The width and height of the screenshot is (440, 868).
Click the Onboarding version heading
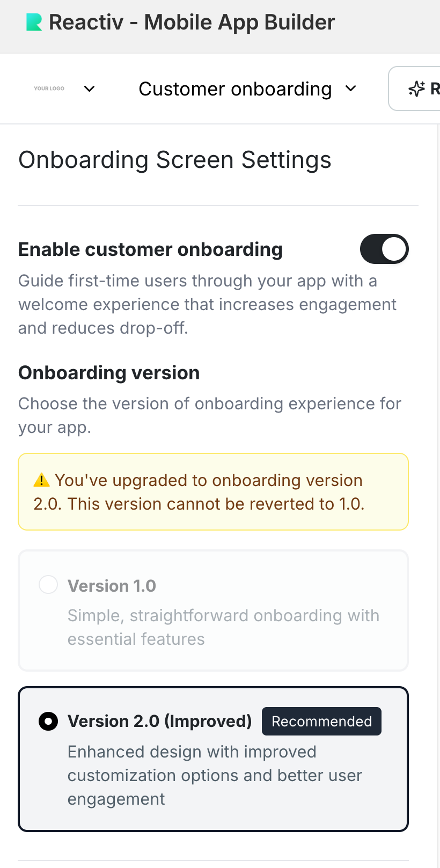(109, 373)
